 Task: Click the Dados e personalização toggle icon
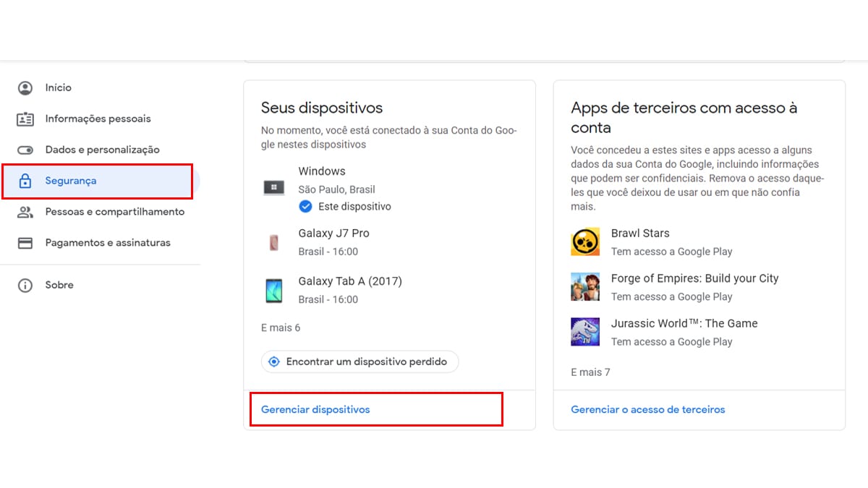[25, 150]
